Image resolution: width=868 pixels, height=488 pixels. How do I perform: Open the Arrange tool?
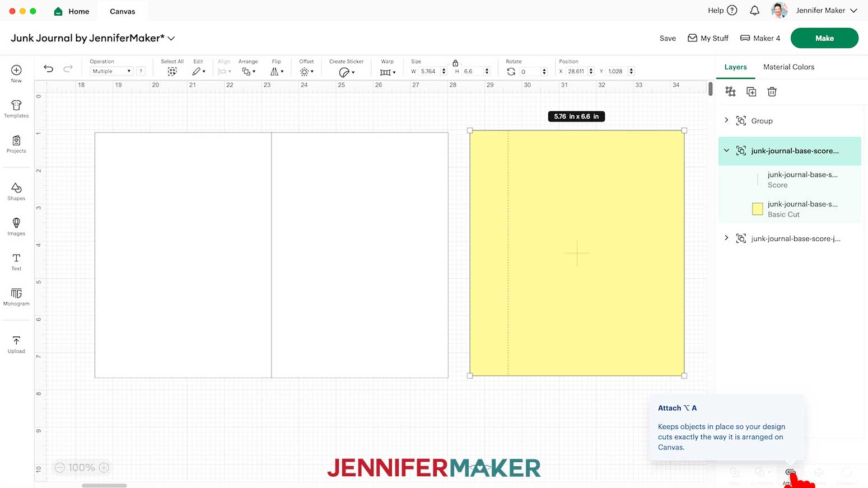pos(248,72)
